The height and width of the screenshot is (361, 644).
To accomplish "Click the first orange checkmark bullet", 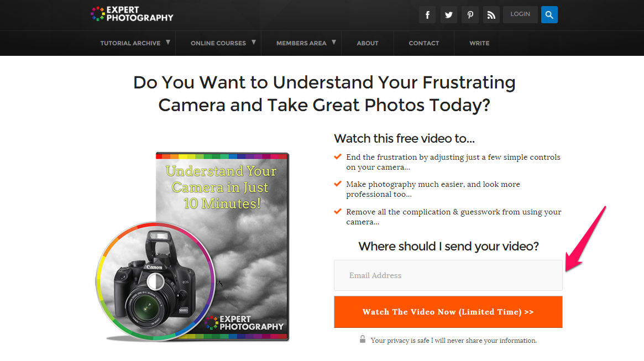I will 338,156.
